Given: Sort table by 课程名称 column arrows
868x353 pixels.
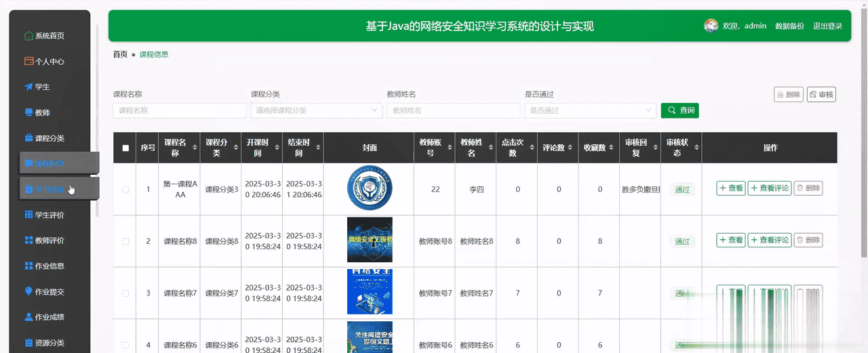Looking at the screenshot, I should [194, 148].
